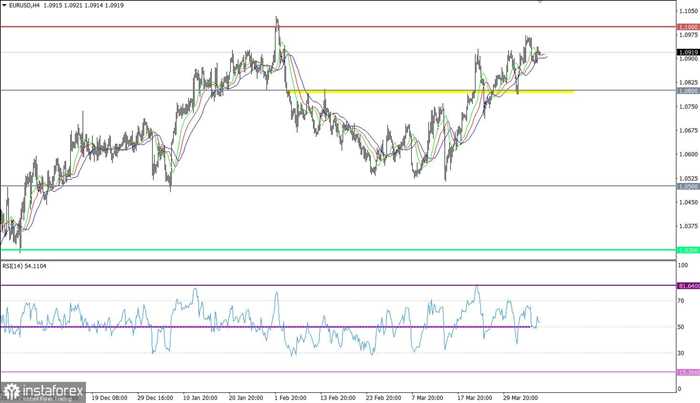Select the OHLC values 1.0915 1.0921 1.0914 1.0919
The height and width of the screenshot is (403, 700).
83,5
